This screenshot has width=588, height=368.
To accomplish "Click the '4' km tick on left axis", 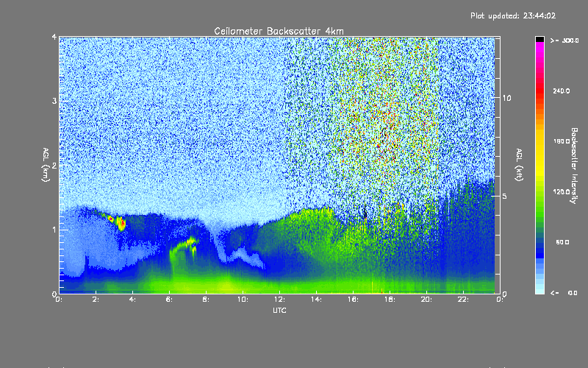I will coord(54,38).
